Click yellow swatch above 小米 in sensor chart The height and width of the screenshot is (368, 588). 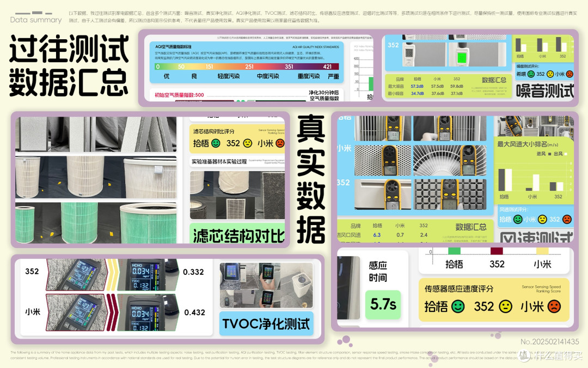[542, 251]
